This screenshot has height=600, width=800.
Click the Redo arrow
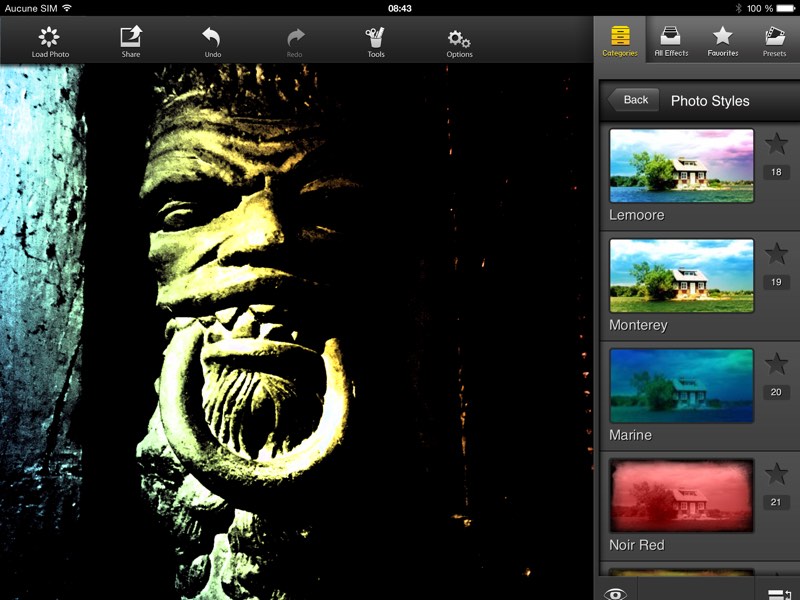pyautogui.click(x=295, y=42)
